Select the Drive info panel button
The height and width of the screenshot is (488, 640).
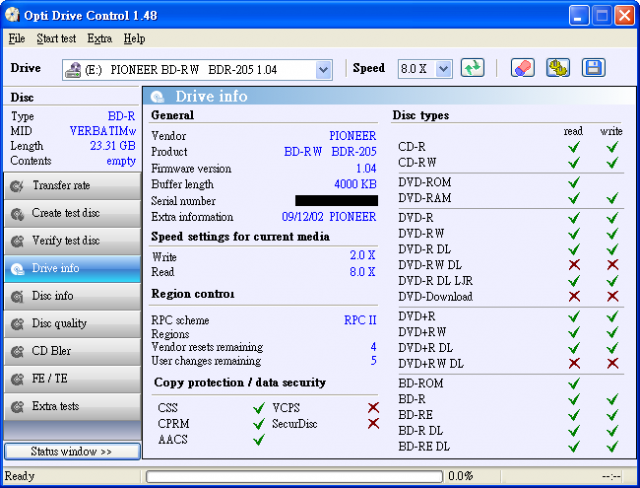[x=72, y=268]
